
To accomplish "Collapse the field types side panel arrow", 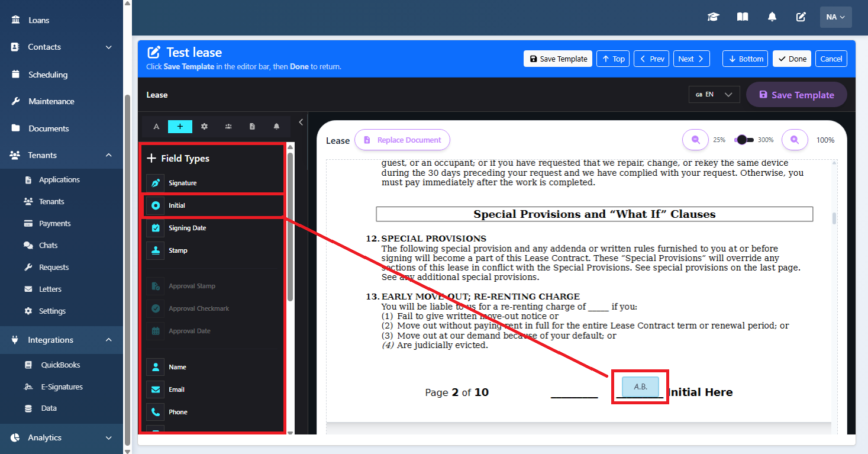I will tap(301, 122).
